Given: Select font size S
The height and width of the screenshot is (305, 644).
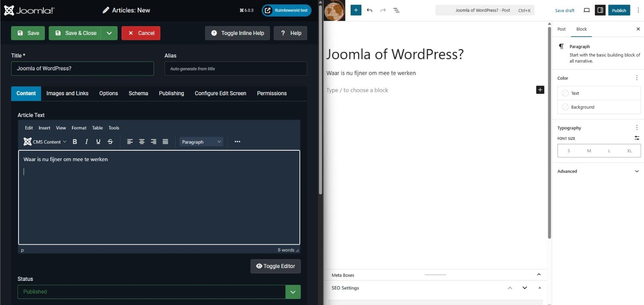Looking at the screenshot, I should click(x=569, y=151).
